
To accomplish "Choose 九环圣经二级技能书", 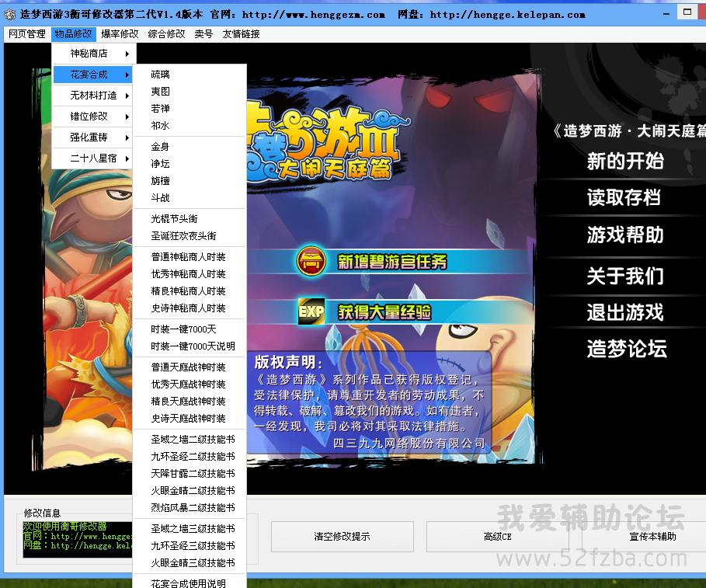I will coord(190,457).
